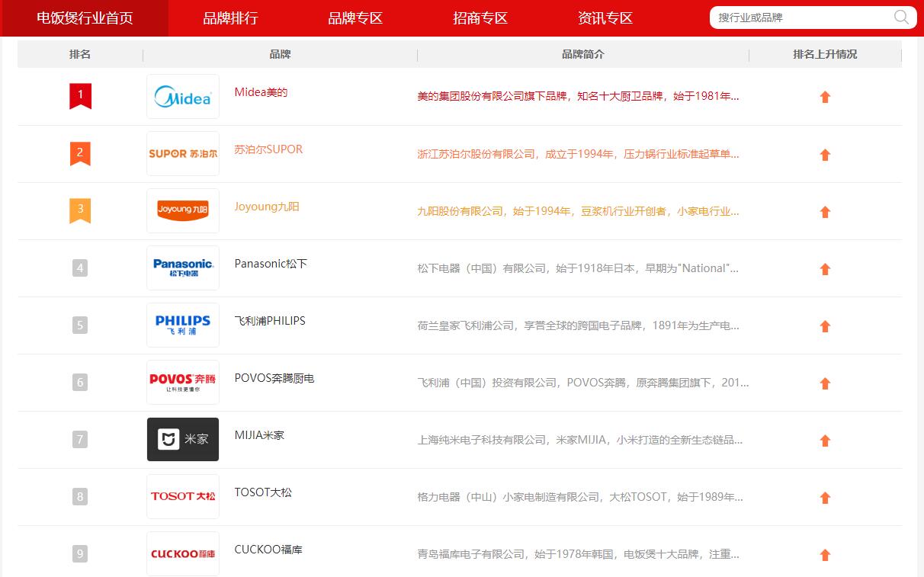
Task: Click the TOSOT 大松 logo
Action: [x=183, y=496]
